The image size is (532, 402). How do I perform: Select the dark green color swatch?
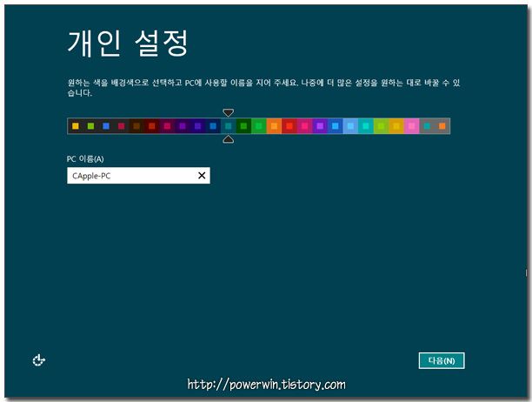(x=243, y=126)
